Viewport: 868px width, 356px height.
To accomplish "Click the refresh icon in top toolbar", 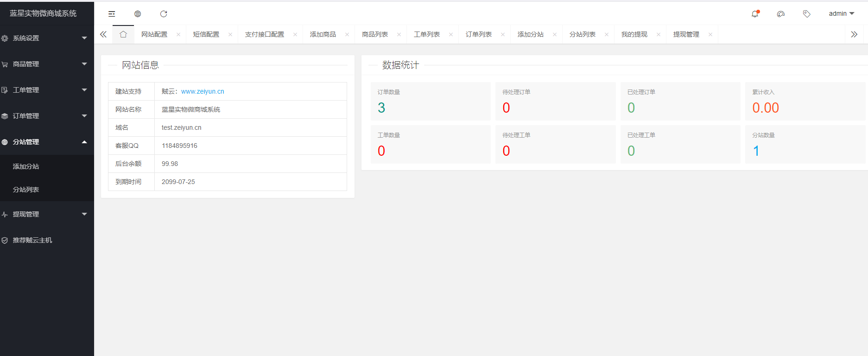I will (x=164, y=14).
